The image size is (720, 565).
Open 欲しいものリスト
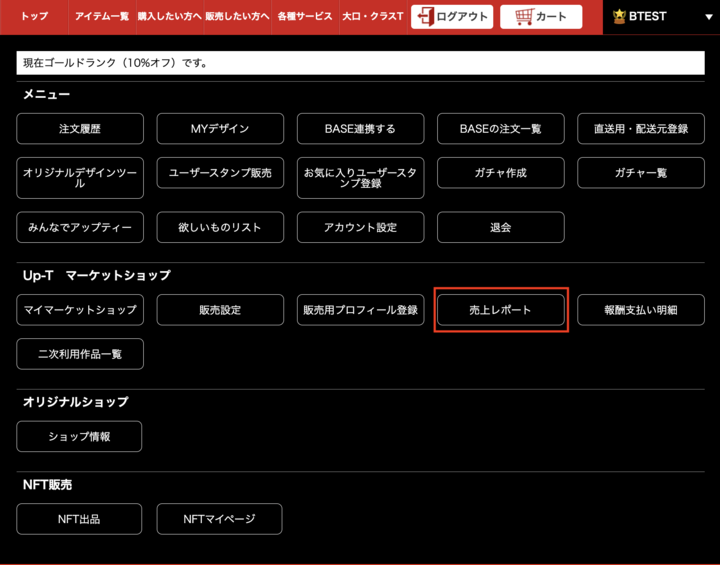(x=220, y=227)
